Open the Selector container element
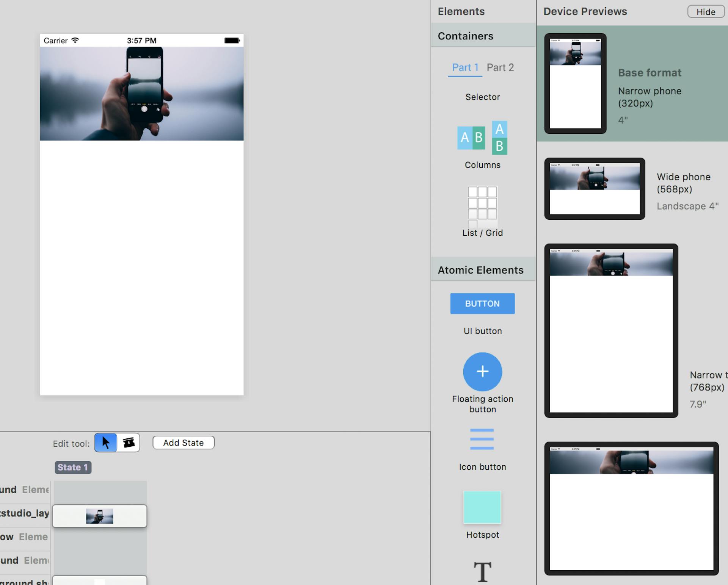This screenshot has width=728, height=585. coord(482,97)
